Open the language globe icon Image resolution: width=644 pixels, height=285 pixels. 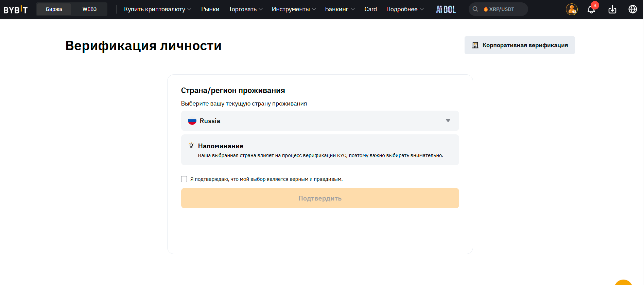(632, 9)
